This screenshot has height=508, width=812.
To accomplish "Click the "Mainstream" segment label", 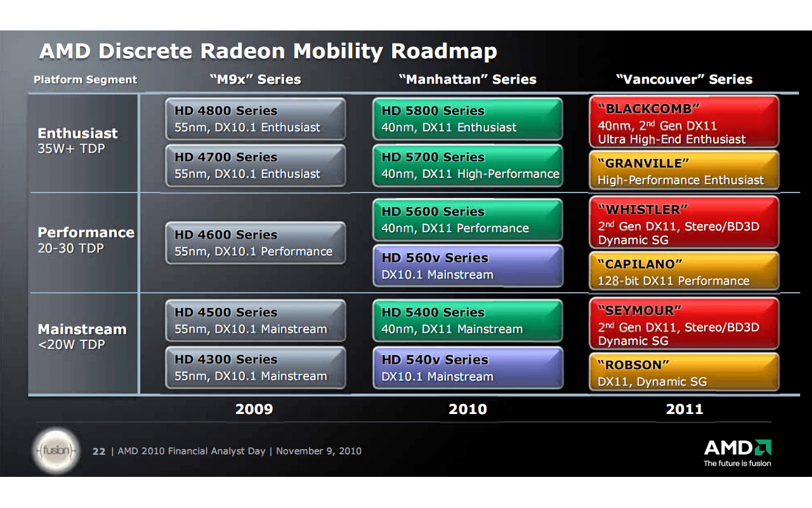I will pyautogui.click(x=82, y=330).
